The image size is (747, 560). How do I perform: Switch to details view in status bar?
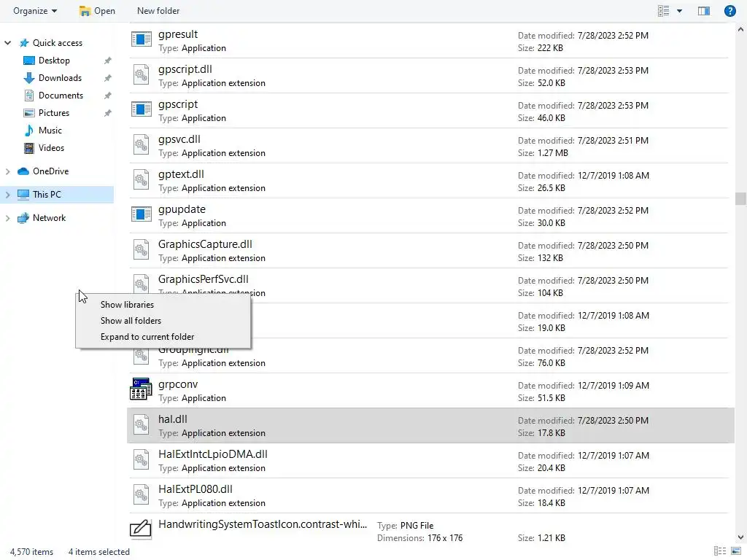pyautogui.click(x=719, y=551)
